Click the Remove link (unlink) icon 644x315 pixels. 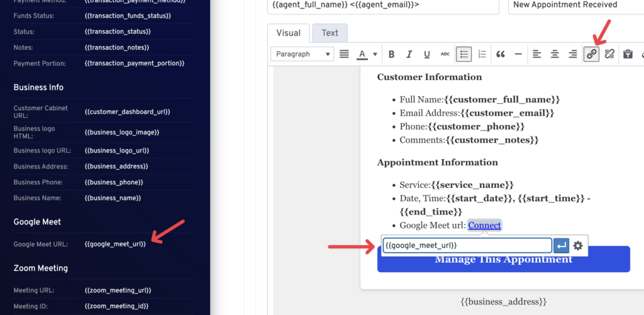(609, 54)
